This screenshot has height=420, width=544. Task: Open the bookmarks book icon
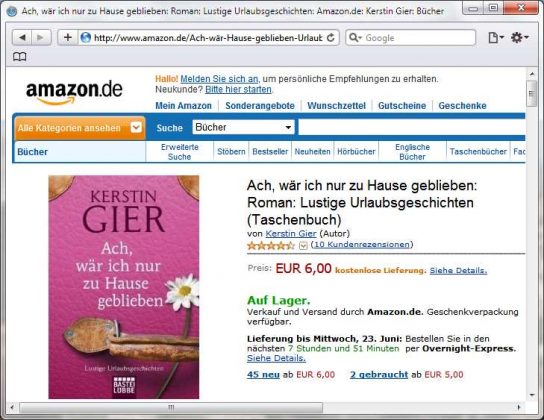point(19,57)
